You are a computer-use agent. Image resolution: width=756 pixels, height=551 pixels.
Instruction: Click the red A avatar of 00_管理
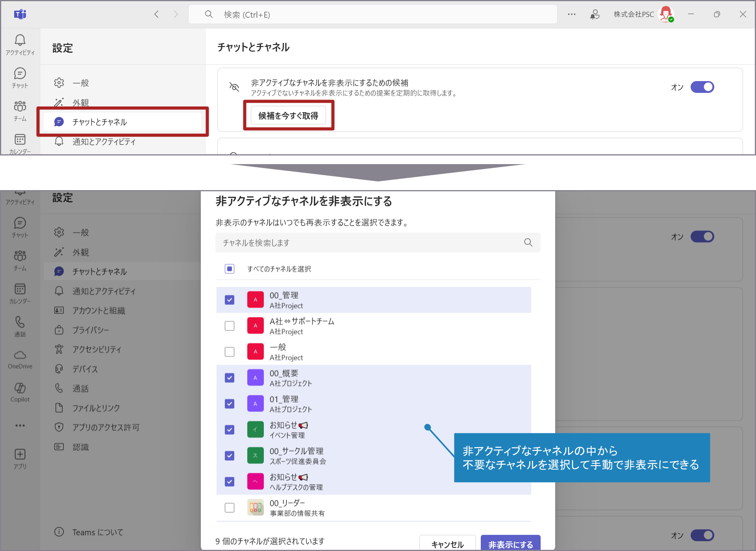[256, 300]
